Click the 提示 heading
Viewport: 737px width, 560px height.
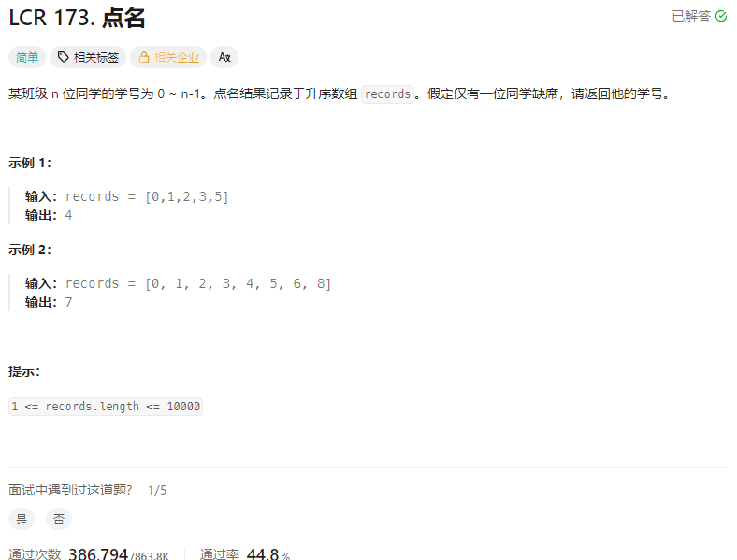(x=24, y=371)
